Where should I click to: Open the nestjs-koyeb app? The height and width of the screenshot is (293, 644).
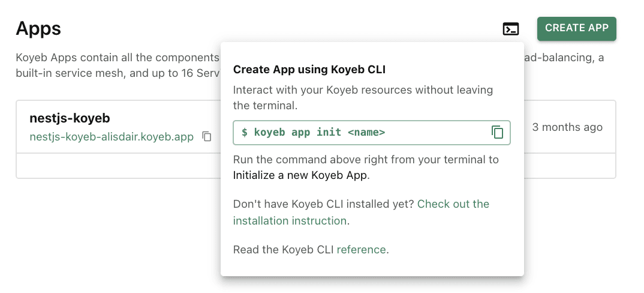pyautogui.click(x=70, y=118)
